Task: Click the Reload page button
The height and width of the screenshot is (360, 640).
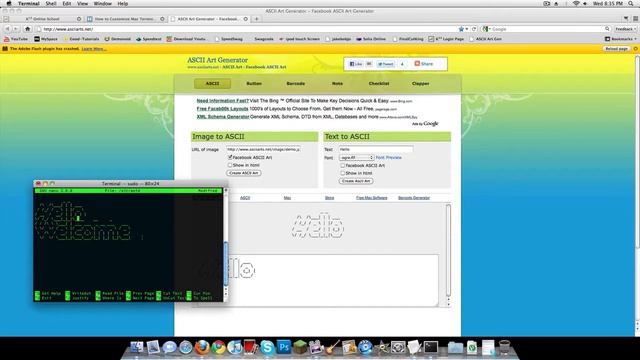Action: (x=616, y=49)
